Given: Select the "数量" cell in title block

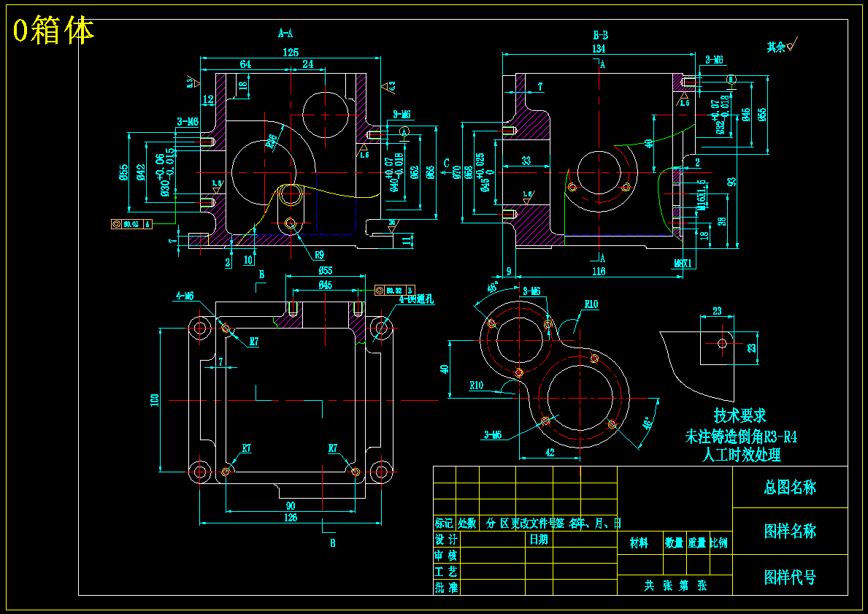Looking at the screenshot, I should tap(674, 543).
